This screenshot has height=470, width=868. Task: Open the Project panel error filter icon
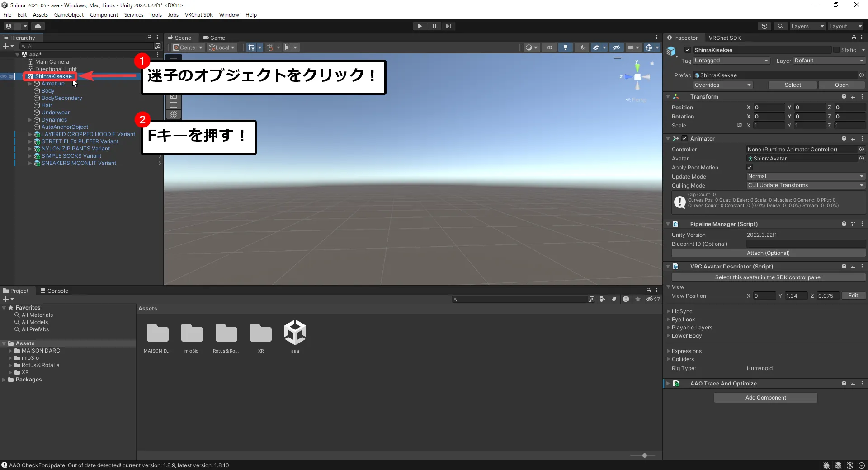tap(626, 299)
